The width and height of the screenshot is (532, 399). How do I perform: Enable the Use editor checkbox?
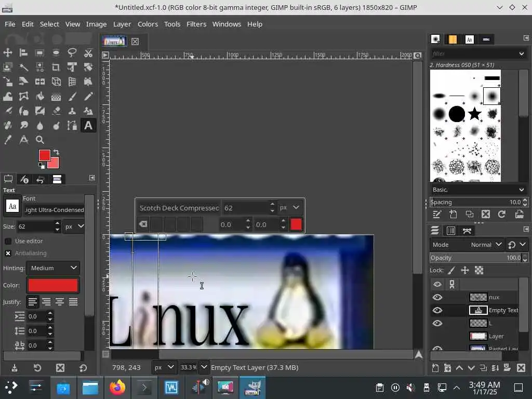coord(8,241)
